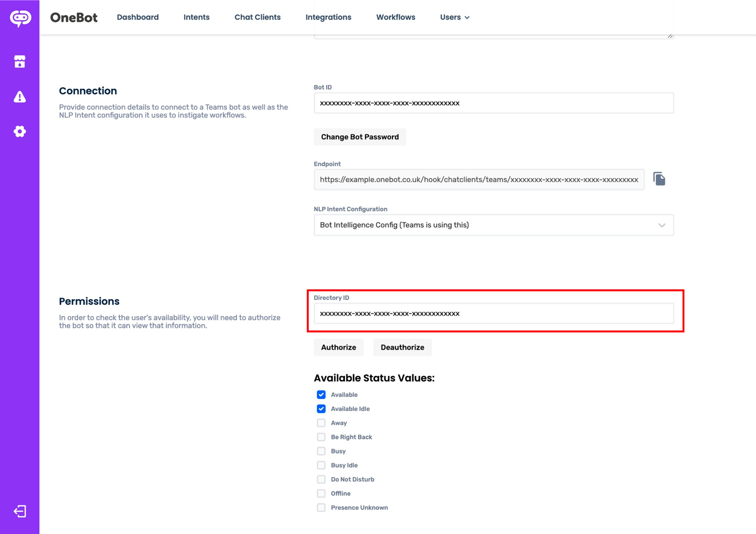Focus the Bot ID input field
The width and height of the screenshot is (756, 534).
click(x=494, y=103)
